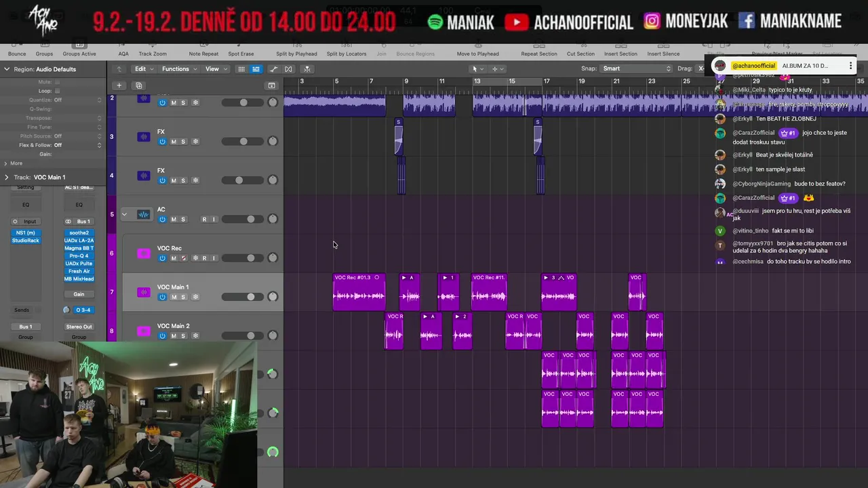Click the track 4 FX track icon
Image resolution: width=868 pixels, height=488 pixels.
[143, 176]
